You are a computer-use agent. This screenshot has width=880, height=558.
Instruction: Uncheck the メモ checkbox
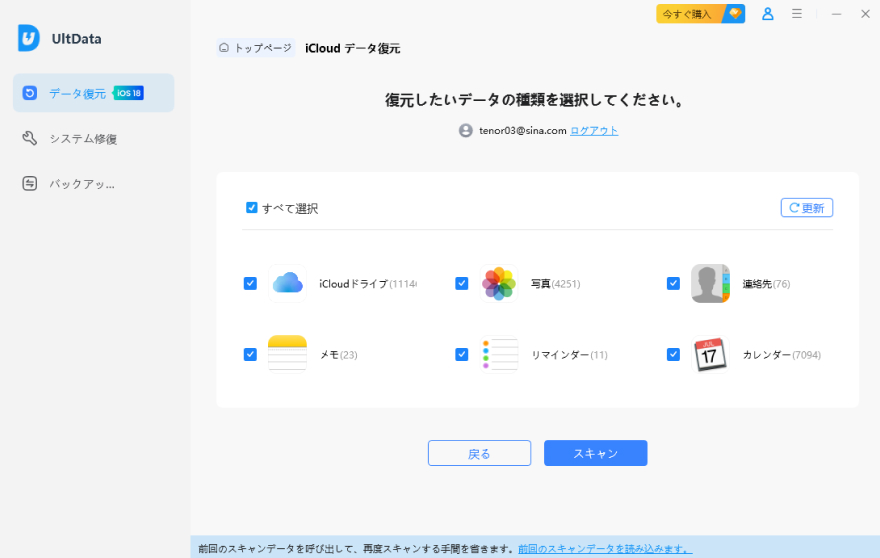coord(250,354)
